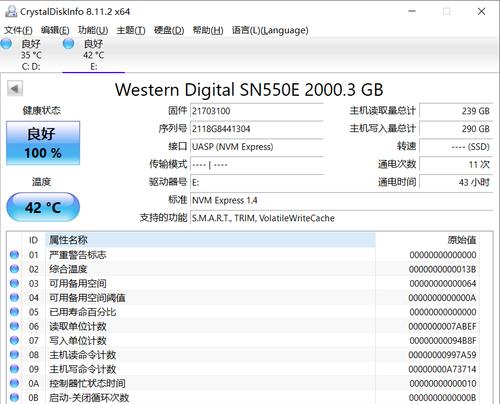500x404 pixels.
Task: Select the 主机读命令计数 attribute row
Action: tap(243, 355)
